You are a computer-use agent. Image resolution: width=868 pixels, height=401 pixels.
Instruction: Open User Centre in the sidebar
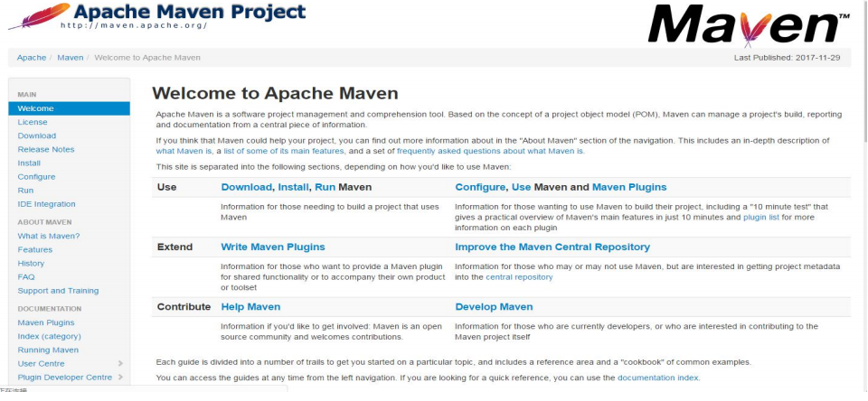tap(41, 363)
